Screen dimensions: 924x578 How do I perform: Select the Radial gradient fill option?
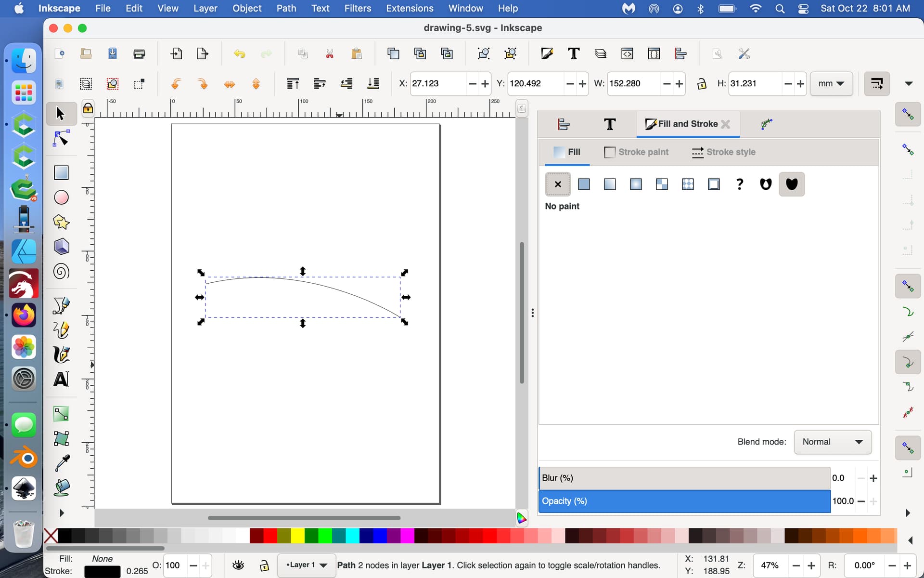pos(636,184)
